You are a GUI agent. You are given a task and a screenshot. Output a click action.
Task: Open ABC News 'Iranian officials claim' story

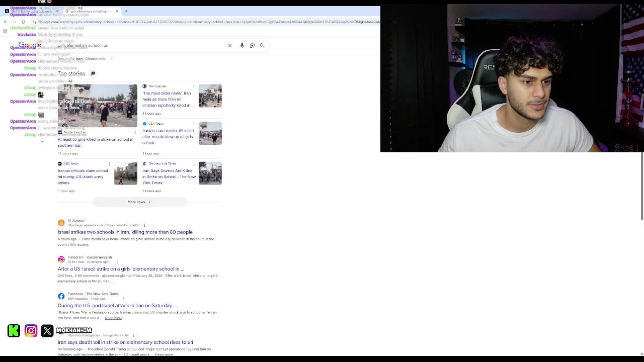(x=83, y=176)
